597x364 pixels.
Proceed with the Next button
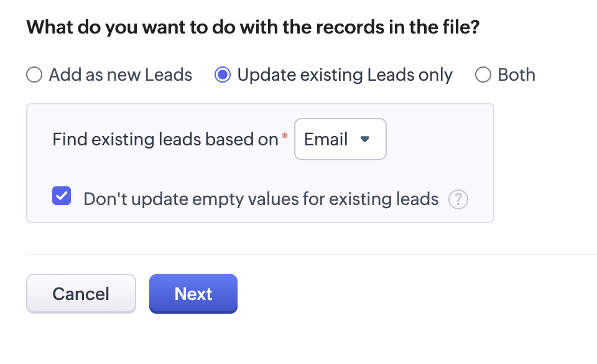coord(193,293)
